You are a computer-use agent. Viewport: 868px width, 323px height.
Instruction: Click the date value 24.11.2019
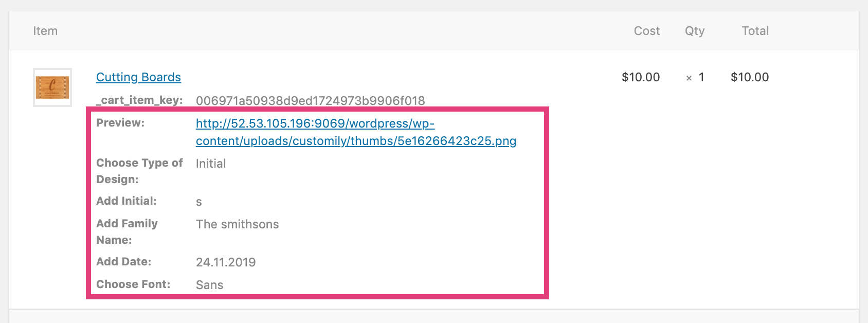point(226,262)
